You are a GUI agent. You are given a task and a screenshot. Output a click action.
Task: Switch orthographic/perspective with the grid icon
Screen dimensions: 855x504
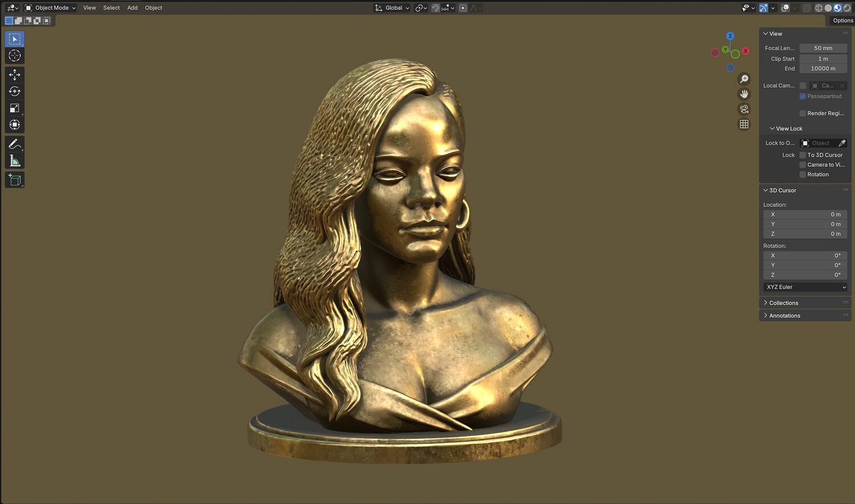click(744, 124)
